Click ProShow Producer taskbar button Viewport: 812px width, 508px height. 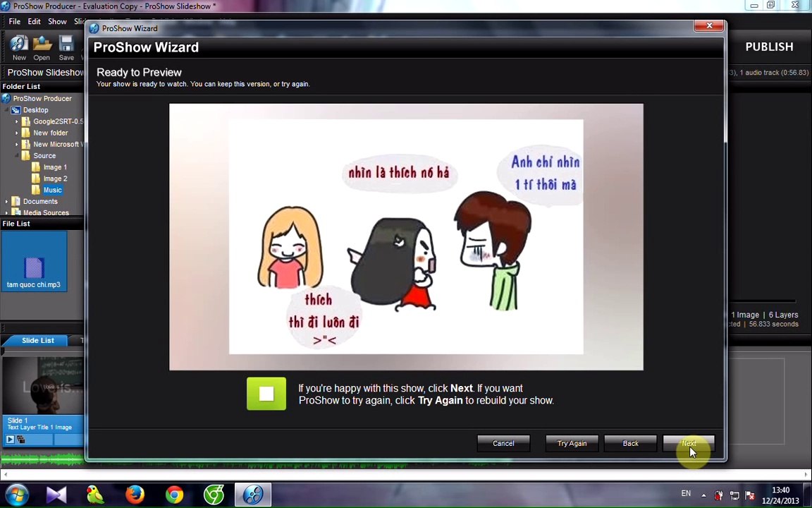click(253, 495)
